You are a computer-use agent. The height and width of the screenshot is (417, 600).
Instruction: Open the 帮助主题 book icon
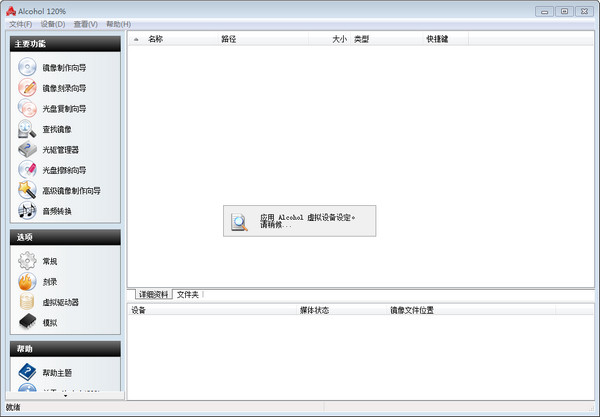[27, 372]
